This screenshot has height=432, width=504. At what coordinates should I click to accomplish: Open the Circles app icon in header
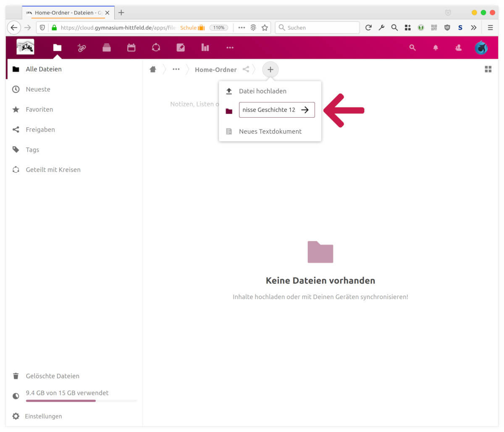pyautogui.click(x=156, y=47)
